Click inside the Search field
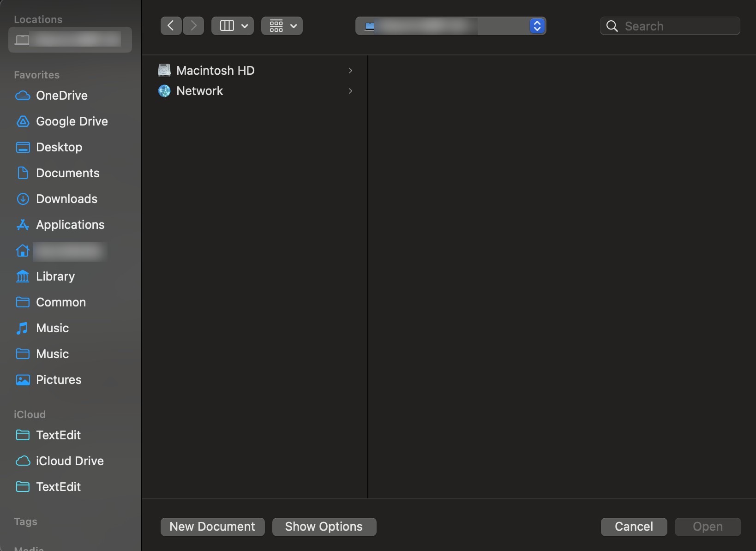Image resolution: width=756 pixels, height=551 pixels. click(x=669, y=26)
